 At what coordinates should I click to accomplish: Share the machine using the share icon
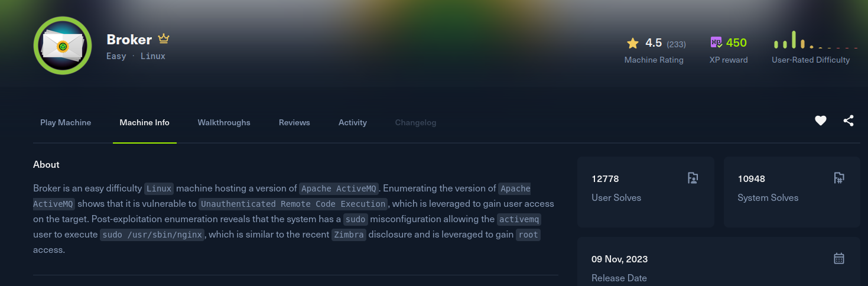(x=849, y=121)
